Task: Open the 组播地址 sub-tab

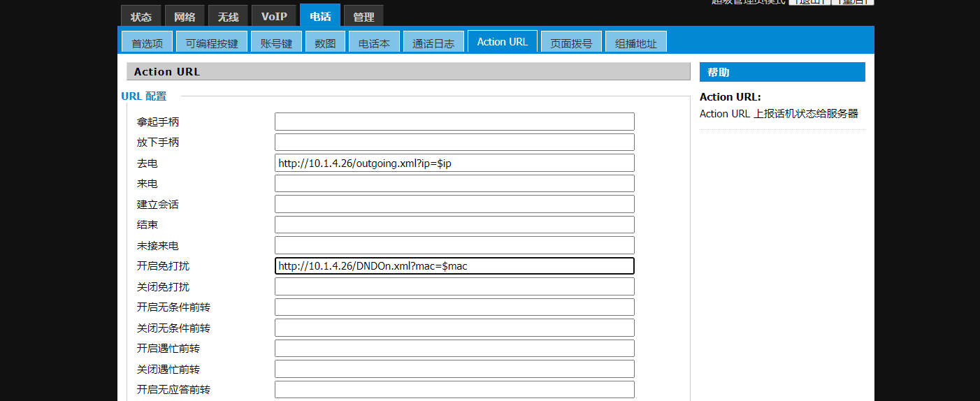Action: pyautogui.click(x=635, y=43)
